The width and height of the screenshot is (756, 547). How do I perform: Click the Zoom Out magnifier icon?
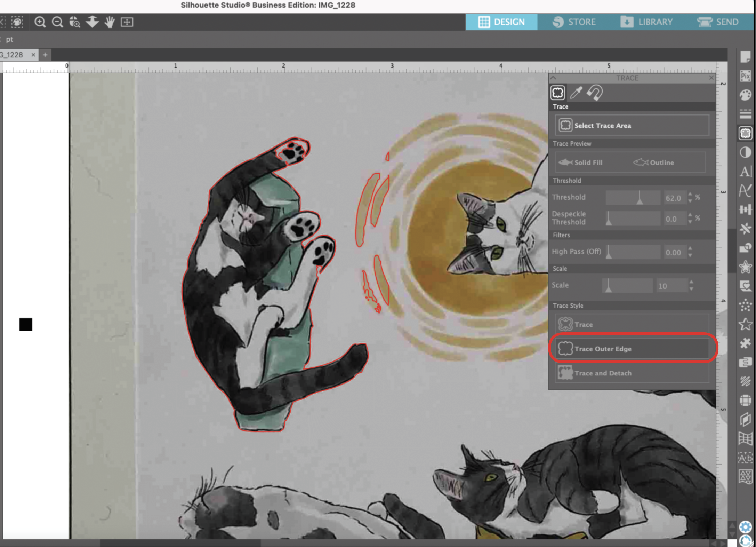click(57, 22)
